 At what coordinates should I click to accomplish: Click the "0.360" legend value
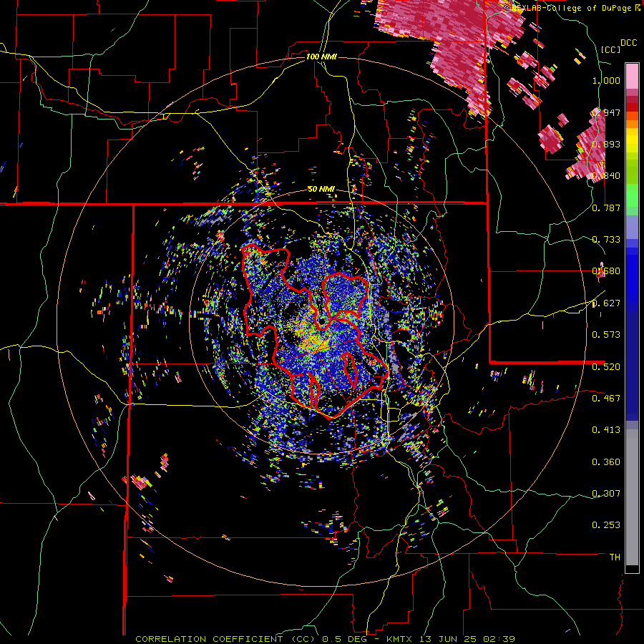tap(606, 462)
